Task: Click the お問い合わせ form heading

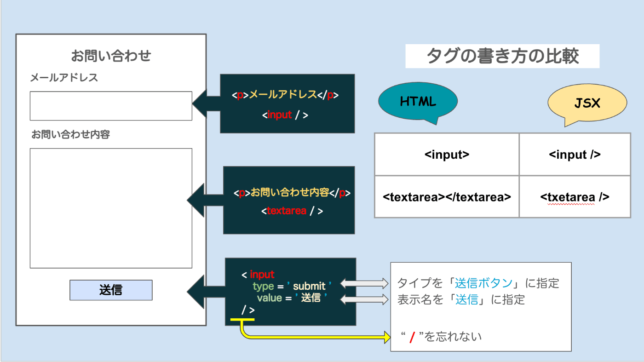Action: click(111, 56)
